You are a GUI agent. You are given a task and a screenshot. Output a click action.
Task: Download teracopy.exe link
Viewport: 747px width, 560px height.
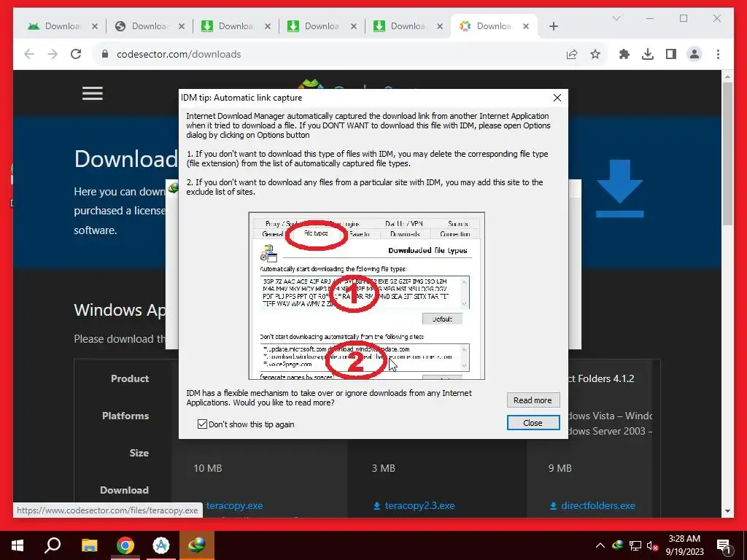(234, 506)
